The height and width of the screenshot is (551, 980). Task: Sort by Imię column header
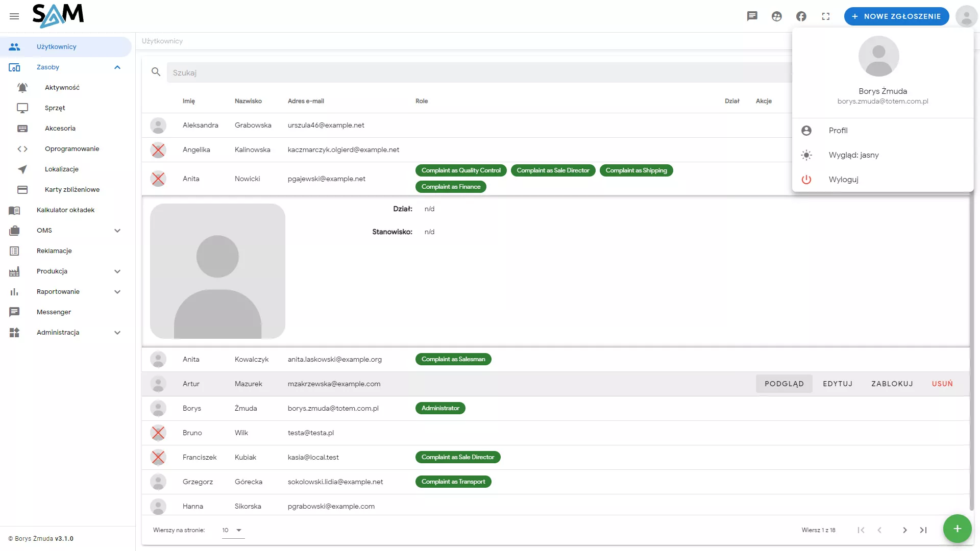click(189, 101)
